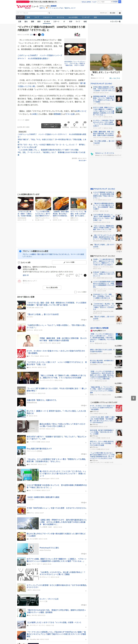Open related article about 牛乳、豆乳、アーモンドミルク
138x644 pixels.
pos(51,153)
